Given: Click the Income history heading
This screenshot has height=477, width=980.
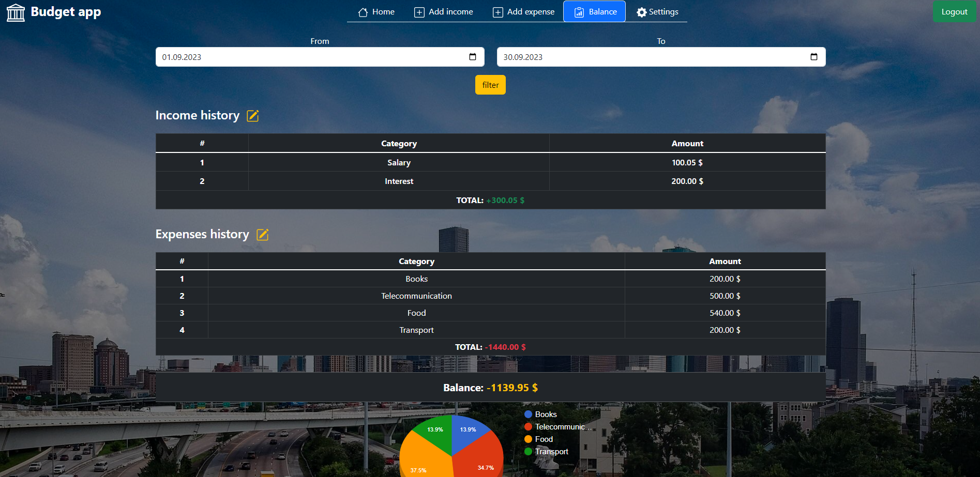Looking at the screenshot, I should (x=198, y=115).
